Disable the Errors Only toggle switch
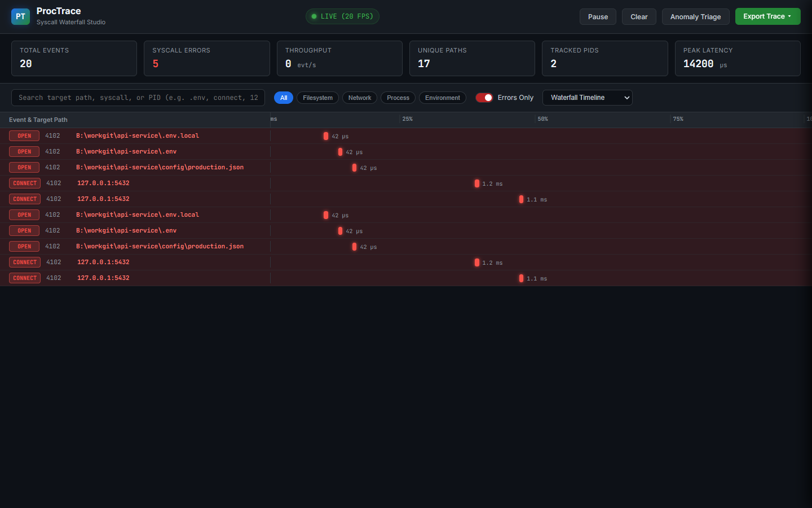The image size is (812, 508). (484, 98)
